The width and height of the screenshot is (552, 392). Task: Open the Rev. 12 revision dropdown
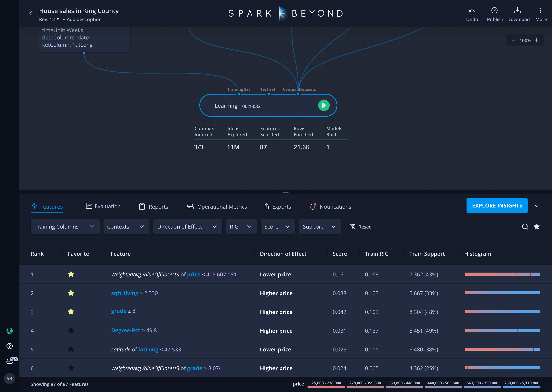click(x=49, y=20)
